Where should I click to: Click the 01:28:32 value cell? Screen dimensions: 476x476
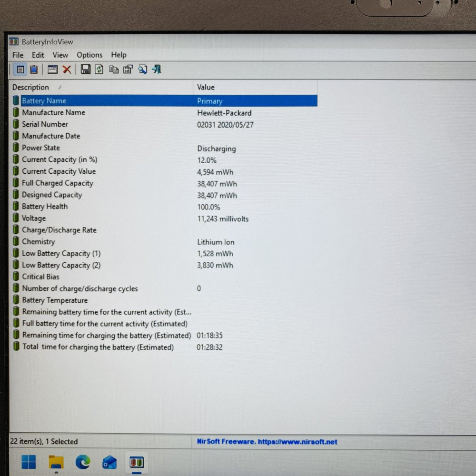[x=209, y=347]
